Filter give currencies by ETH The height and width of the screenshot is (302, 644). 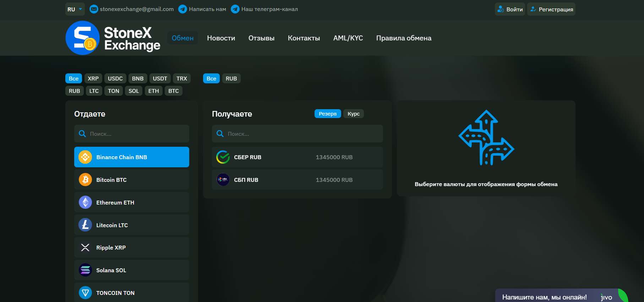pyautogui.click(x=153, y=91)
